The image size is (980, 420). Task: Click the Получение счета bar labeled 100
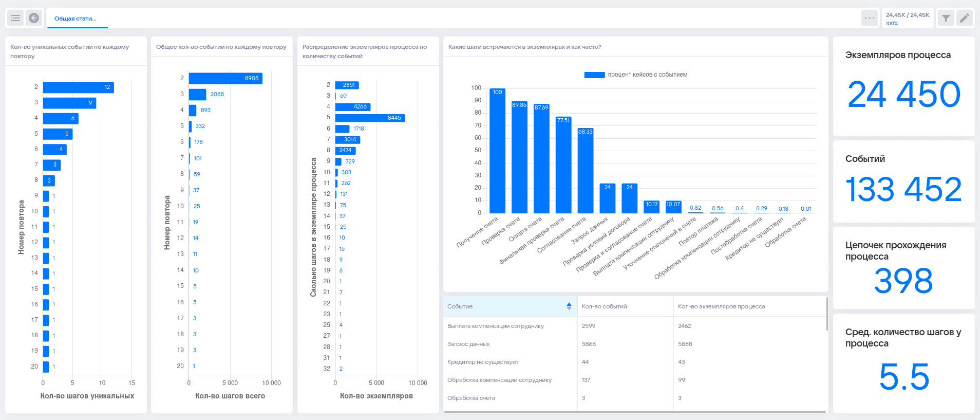click(x=497, y=151)
